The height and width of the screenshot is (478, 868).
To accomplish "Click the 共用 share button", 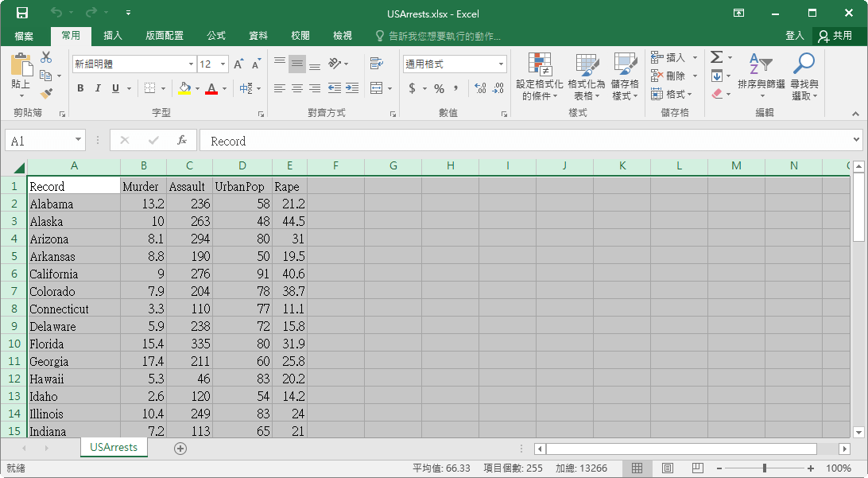I will coord(835,36).
